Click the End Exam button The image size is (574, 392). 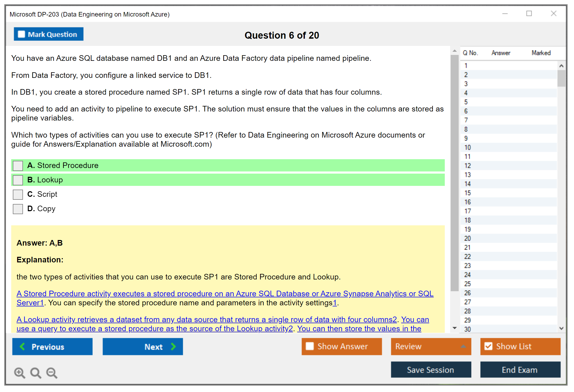coord(520,370)
